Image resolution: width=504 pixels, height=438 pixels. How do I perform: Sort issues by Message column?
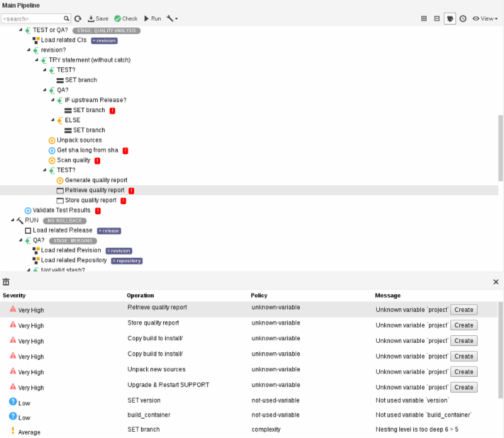point(387,296)
